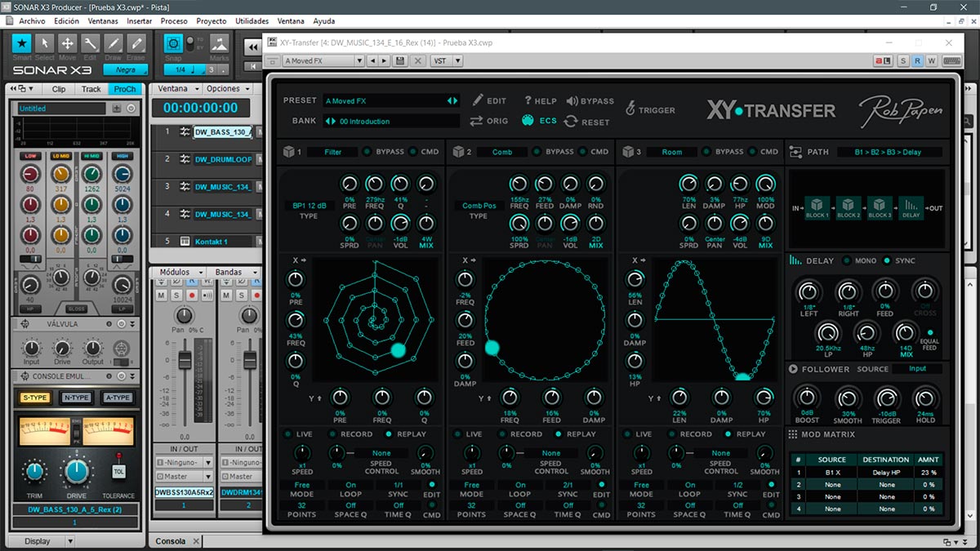Select the A-TYPE console emulator button

[x=118, y=398]
